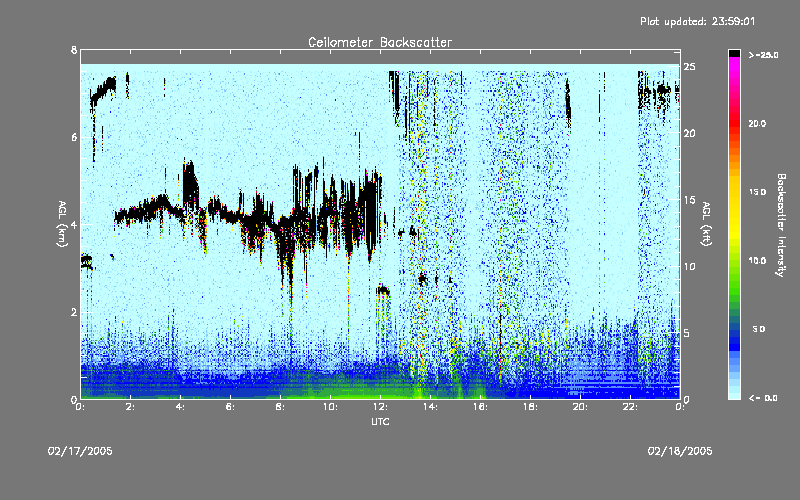This screenshot has height=500, width=800.
Task: Click the '14:' UTC hour tick
Action: pos(430,407)
